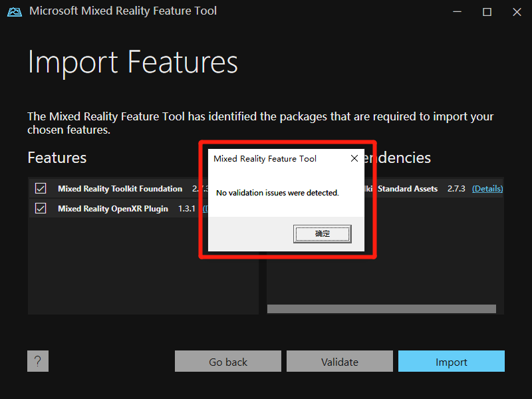Maximize the Feature Tool window
The image size is (532, 399).
[x=487, y=12]
